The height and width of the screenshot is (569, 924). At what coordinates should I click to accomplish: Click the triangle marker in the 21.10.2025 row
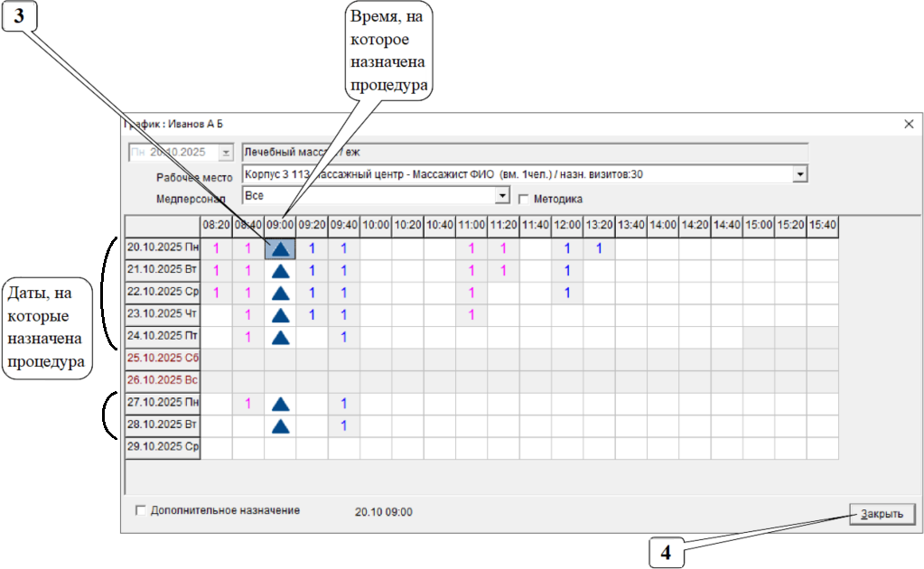pyautogui.click(x=280, y=270)
